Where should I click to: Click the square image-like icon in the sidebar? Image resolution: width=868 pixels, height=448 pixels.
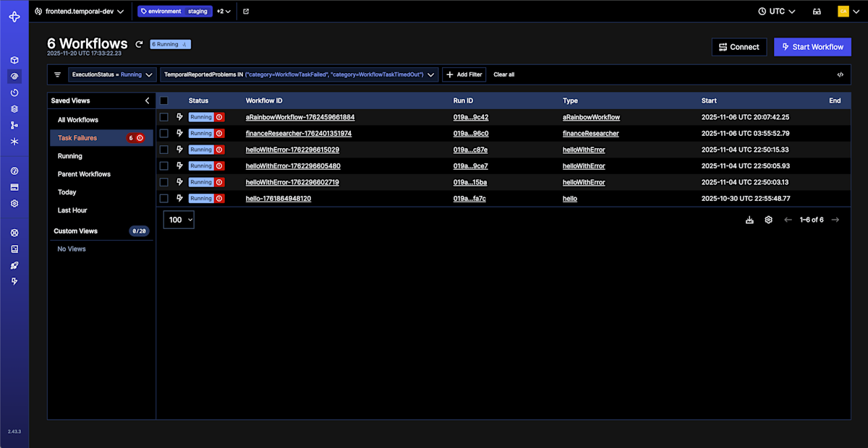coord(14,249)
